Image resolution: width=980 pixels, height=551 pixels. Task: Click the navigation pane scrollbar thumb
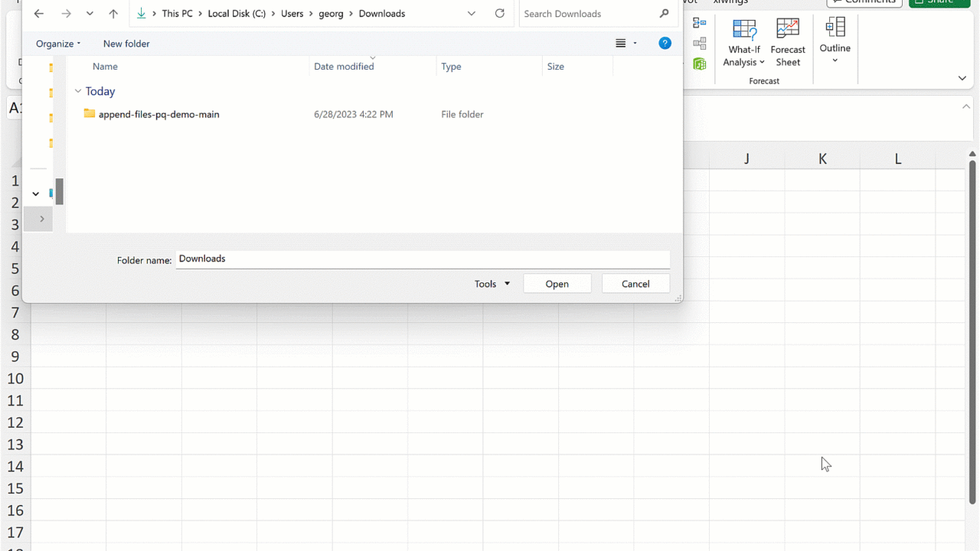tap(59, 191)
